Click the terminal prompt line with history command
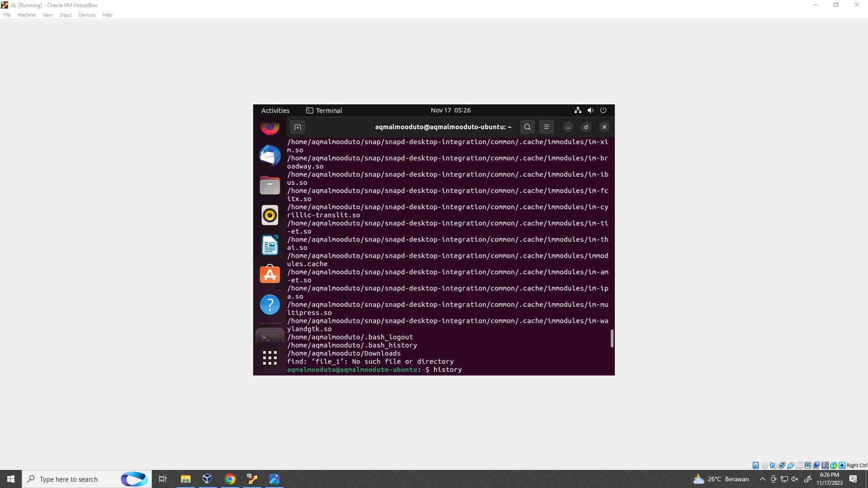The width and height of the screenshot is (868, 488). point(374,370)
